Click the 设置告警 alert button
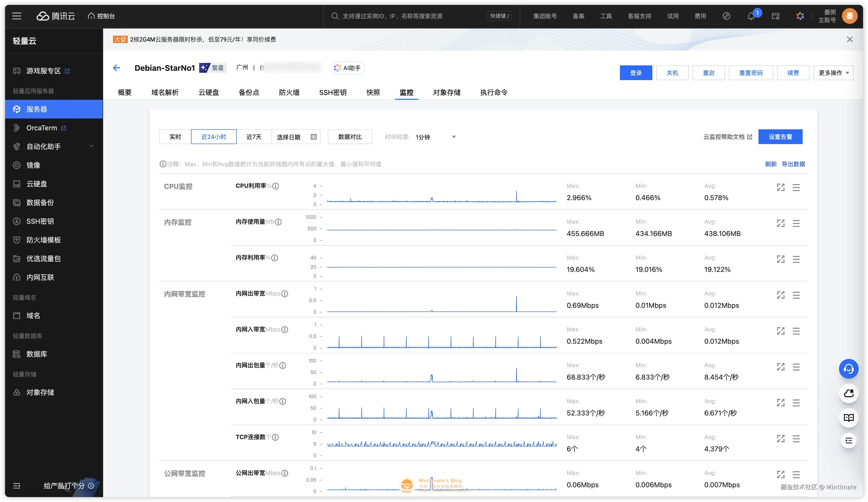Image resolution: width=868 pixels, height=502 pixels. click(781, 136)
